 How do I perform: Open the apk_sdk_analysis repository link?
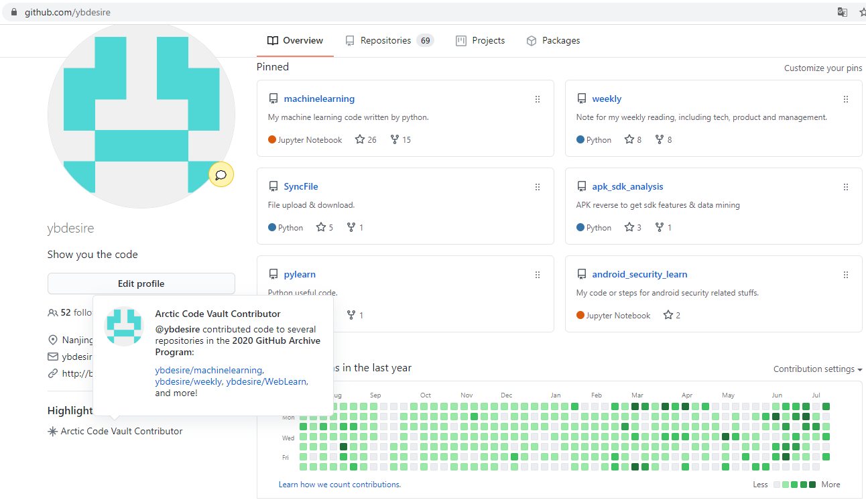click(x=627, y=187)
